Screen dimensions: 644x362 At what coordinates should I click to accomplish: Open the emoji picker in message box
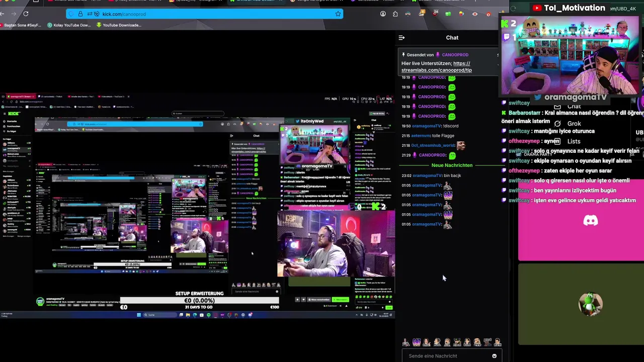tap(494, 356)
